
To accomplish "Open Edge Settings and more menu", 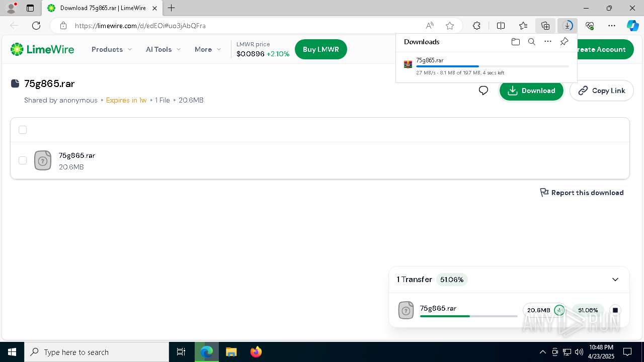I will 612,26.
